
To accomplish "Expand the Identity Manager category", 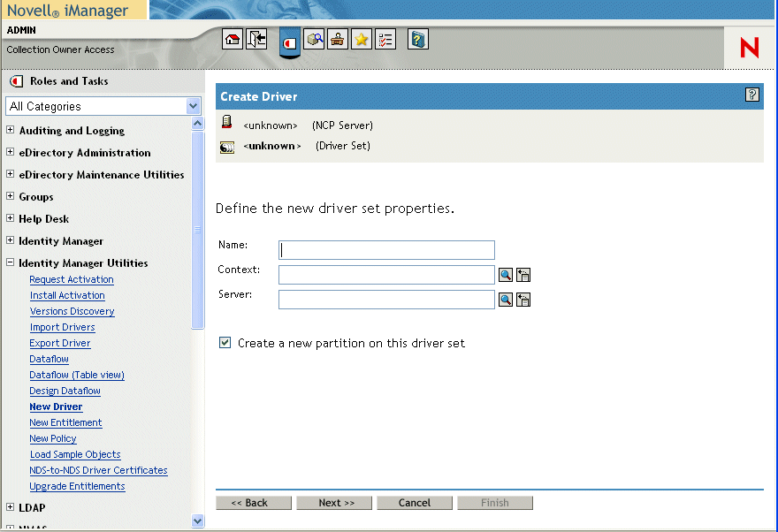I will coord(9,240).
